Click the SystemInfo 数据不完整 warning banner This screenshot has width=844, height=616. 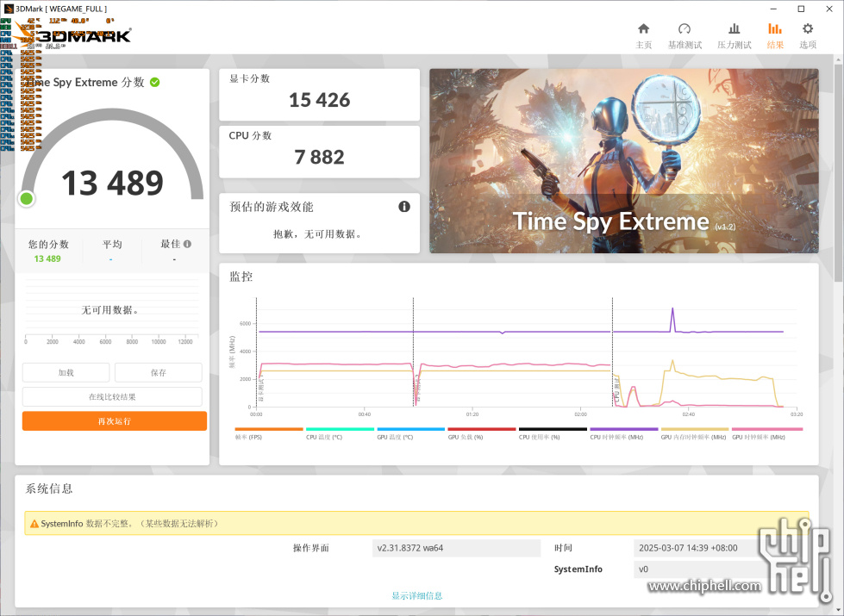point(416,524)
